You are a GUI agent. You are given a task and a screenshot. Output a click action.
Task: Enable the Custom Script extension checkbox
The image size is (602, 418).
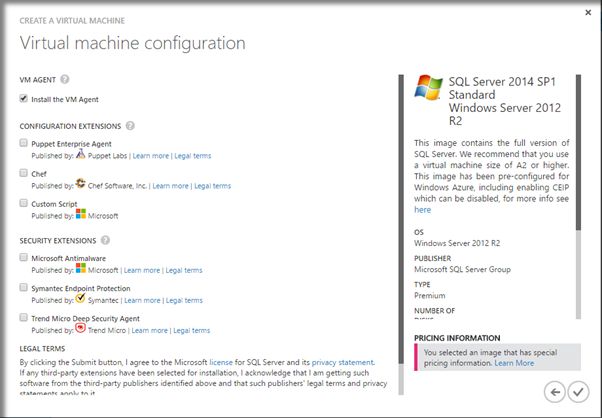tap(24, 203)
